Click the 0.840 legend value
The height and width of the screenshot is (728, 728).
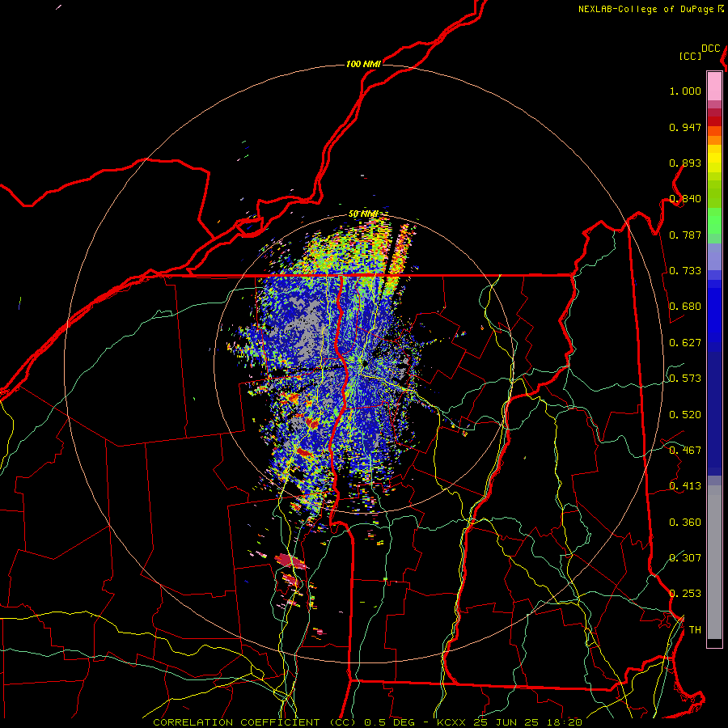[685, 199]
